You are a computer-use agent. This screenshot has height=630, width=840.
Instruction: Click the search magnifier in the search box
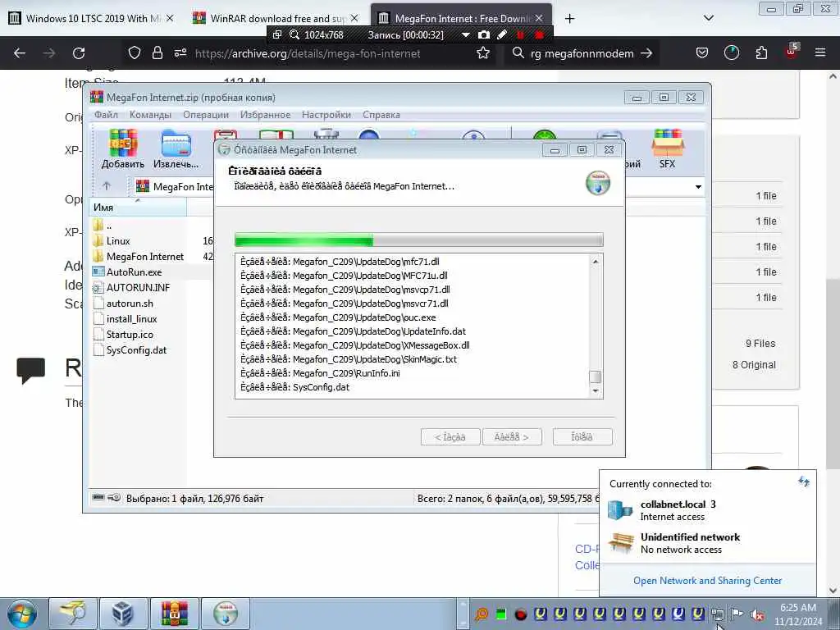[x=518, y=53]
